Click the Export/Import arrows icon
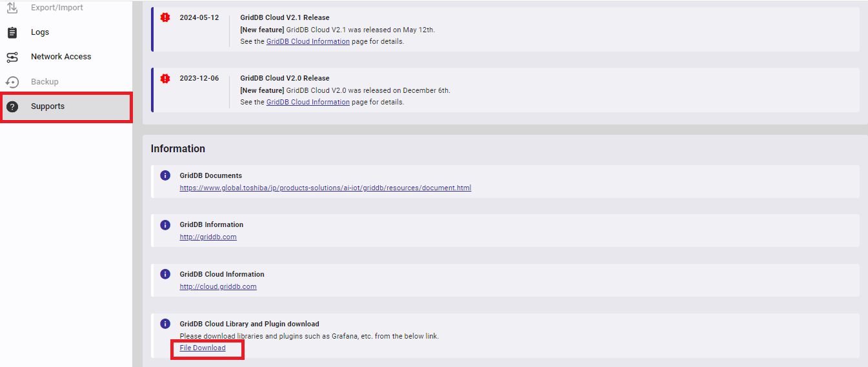868x367 pixels. [12, 8]
